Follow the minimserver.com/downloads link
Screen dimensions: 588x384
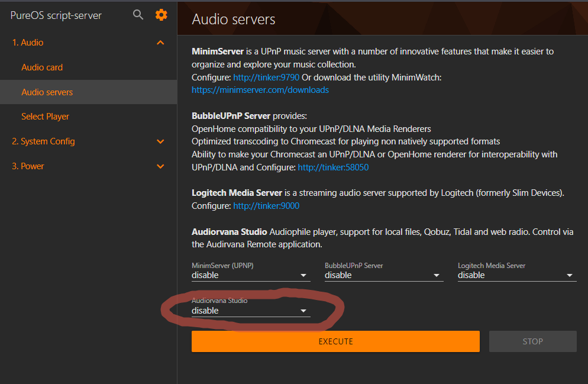click(x=260, y=90)
